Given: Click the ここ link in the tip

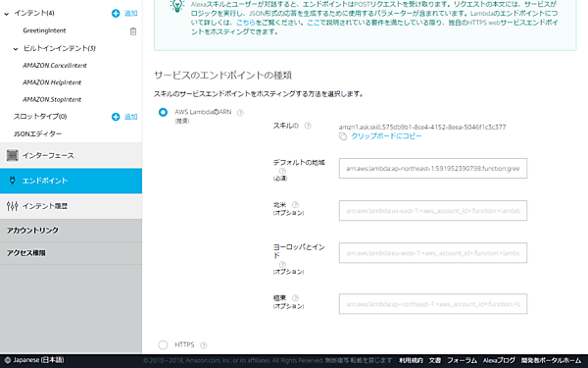Looking at the screenshot, I should (x=314, y=23).
